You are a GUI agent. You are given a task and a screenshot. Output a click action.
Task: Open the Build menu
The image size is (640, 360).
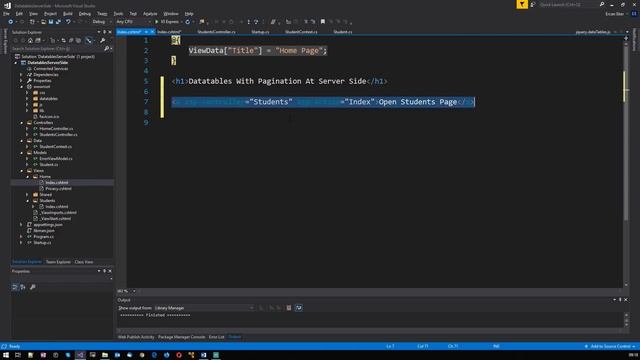point(68,13)
